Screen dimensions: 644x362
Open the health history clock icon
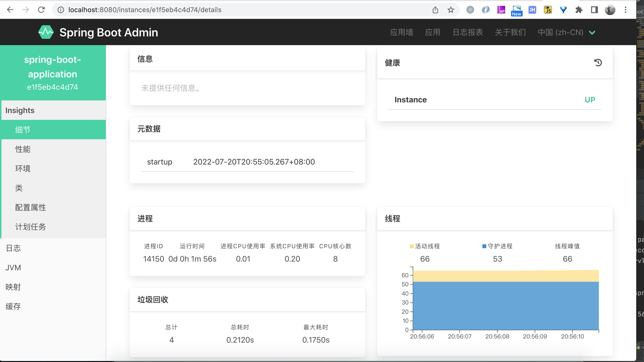pos(598,63)
